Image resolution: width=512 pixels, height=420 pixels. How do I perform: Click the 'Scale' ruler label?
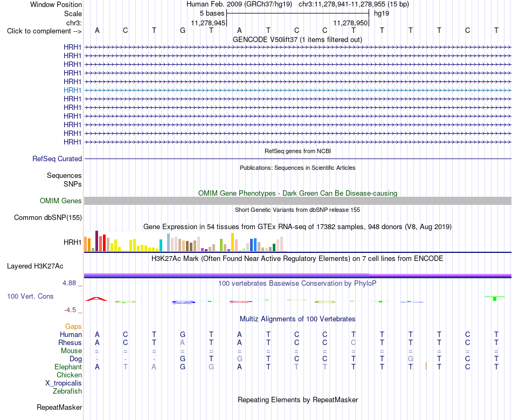click(x=73, y=14)
